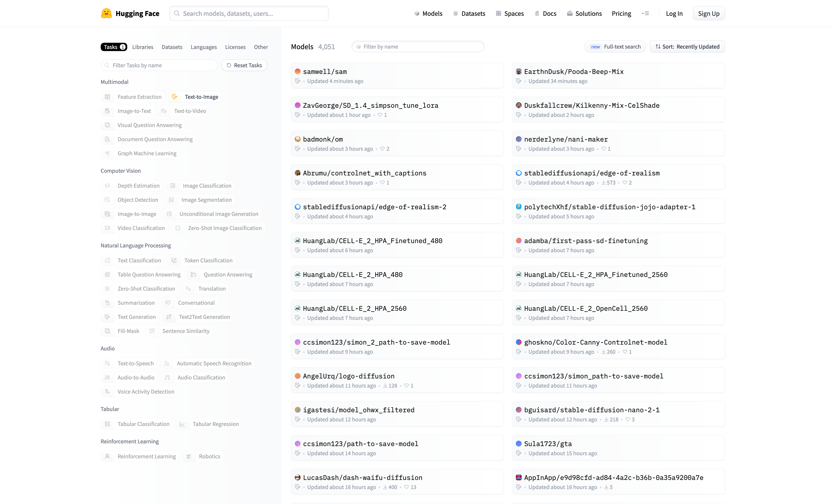The height and width of the screenshot is (504, 832).
Task: Click the samwell avatar icon
Action: (x=297, y=72)
